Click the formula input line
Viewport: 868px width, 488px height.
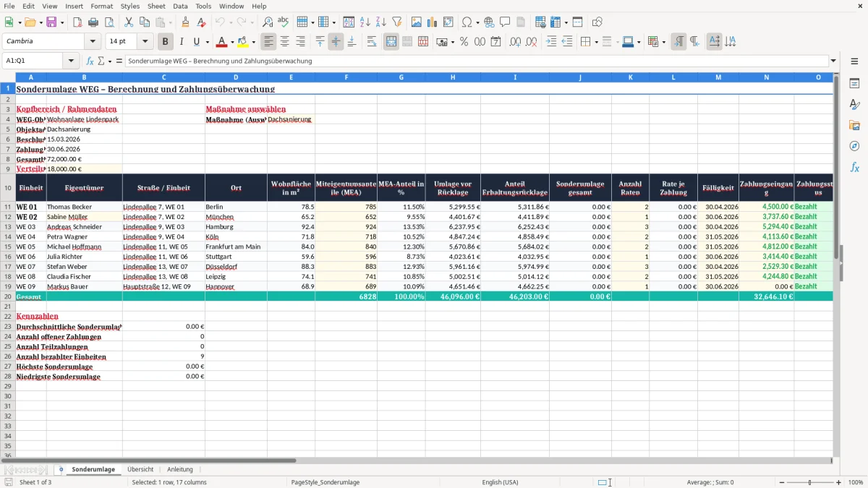(x=476, y=61)
